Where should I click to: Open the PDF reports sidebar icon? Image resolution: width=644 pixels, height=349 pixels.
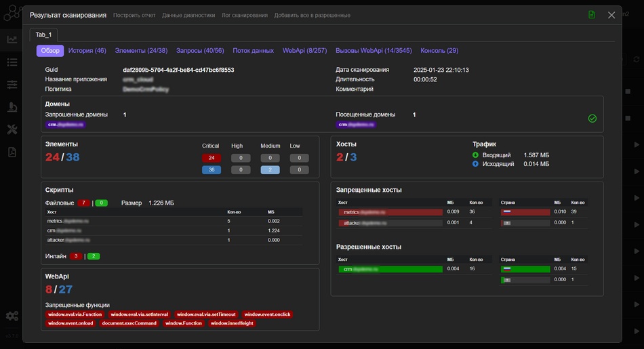12,152
